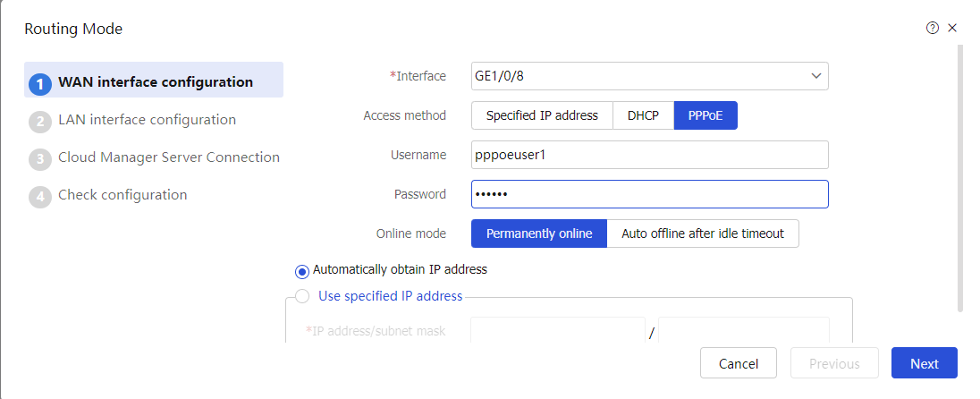The width and height of the screenshot is (980, 399).
Task: Go to Cloud Manager Server Connection step
Action: 169,157
